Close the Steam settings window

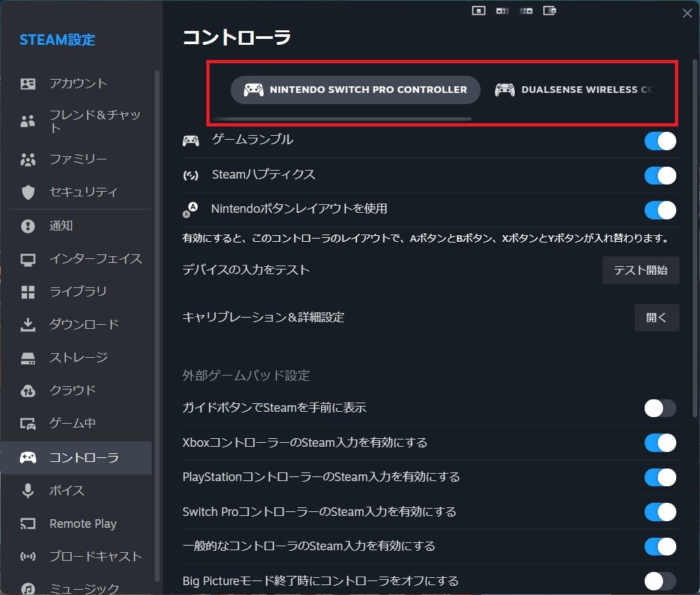pyautogui.click(x=687, y=13)
